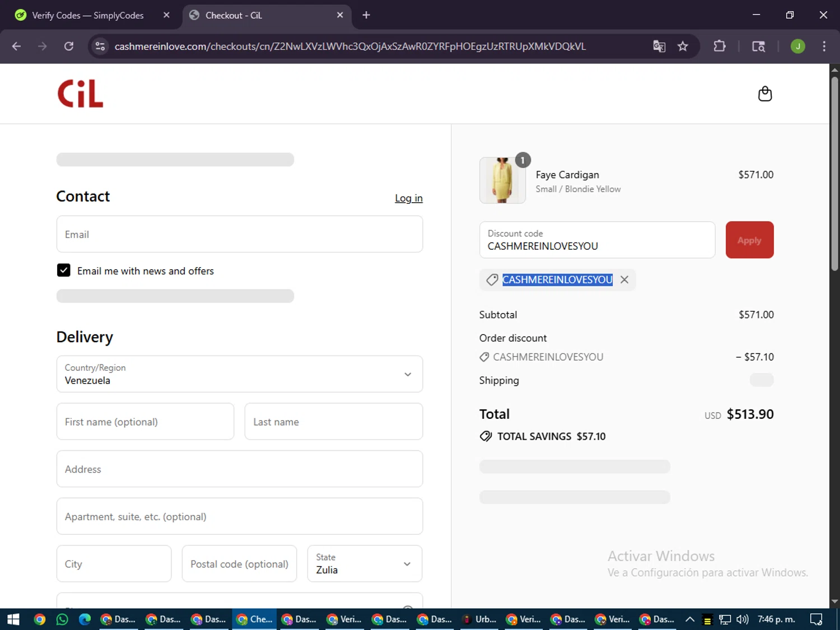The width and height of the screenshot is (840, 630).
Task: Open the Chrome three-dot menu
Action: point(824,46)
